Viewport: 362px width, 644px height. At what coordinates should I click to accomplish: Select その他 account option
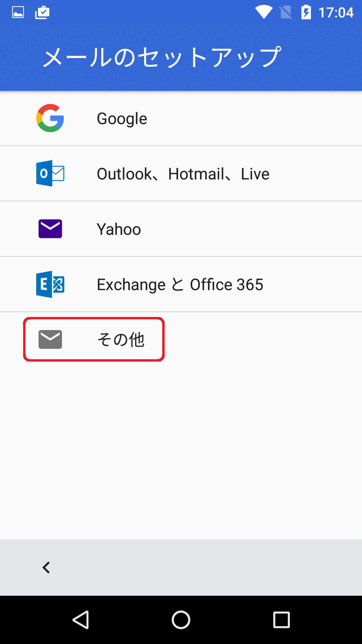coord(181,339)
